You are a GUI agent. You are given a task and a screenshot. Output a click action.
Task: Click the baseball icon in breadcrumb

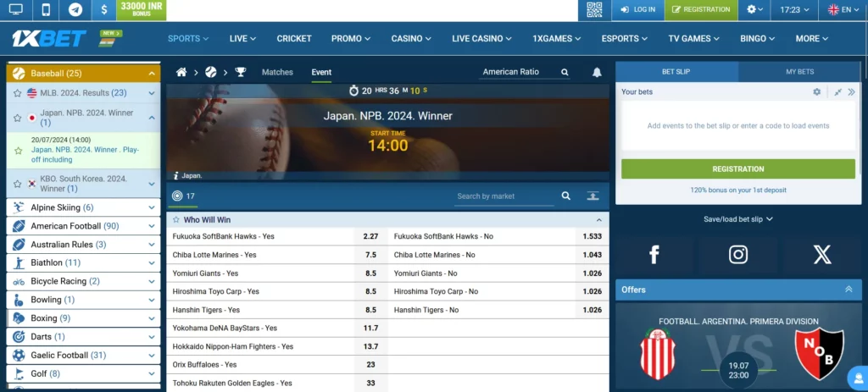pos(210,72)
